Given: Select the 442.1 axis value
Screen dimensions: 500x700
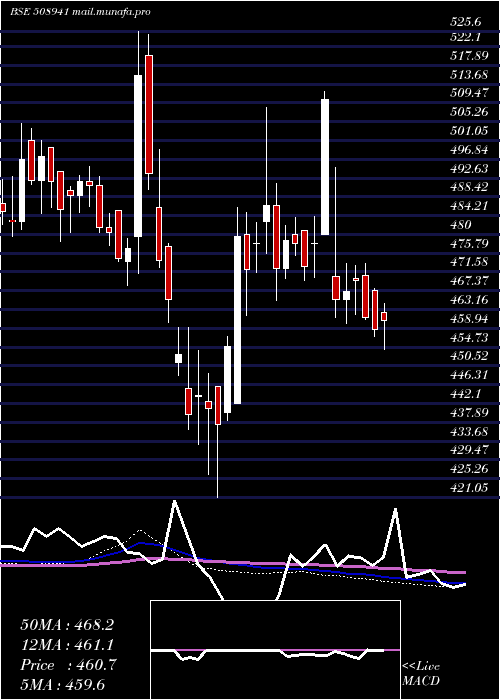Looking at the screenshot, I should (466, 394).
